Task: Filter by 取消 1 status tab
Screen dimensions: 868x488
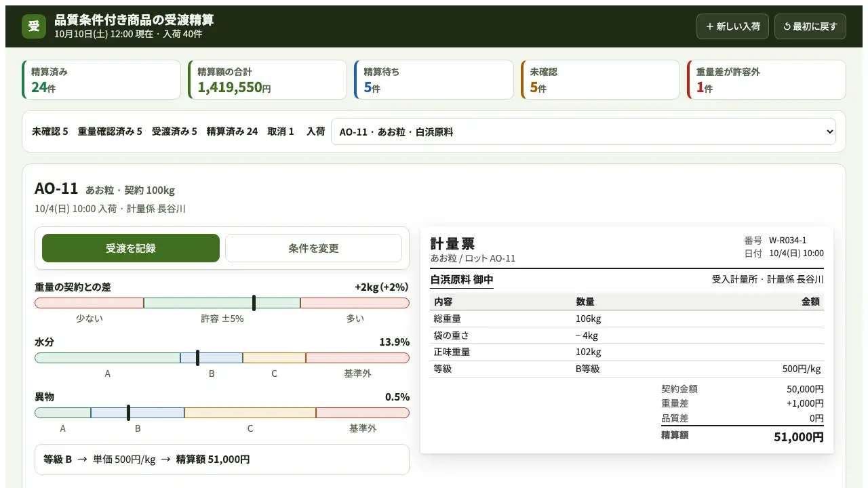Action: 281,131
